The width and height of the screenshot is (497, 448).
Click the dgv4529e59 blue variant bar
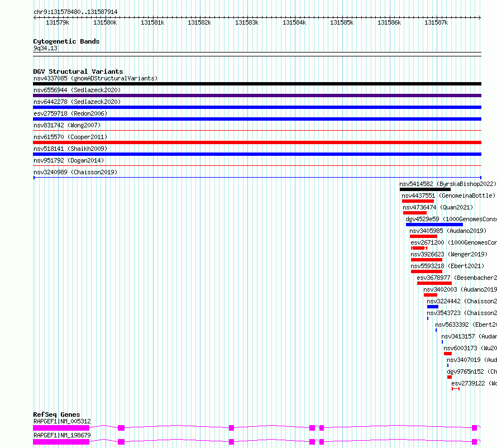(434, 225)
